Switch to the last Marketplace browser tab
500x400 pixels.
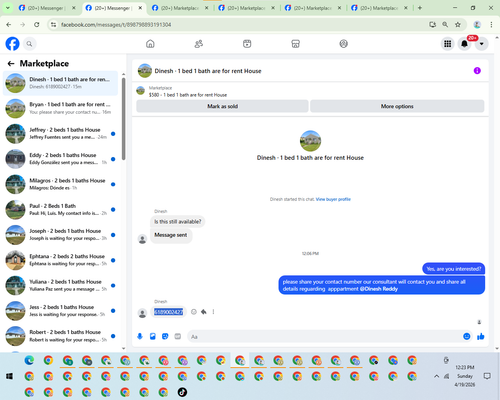380,8
